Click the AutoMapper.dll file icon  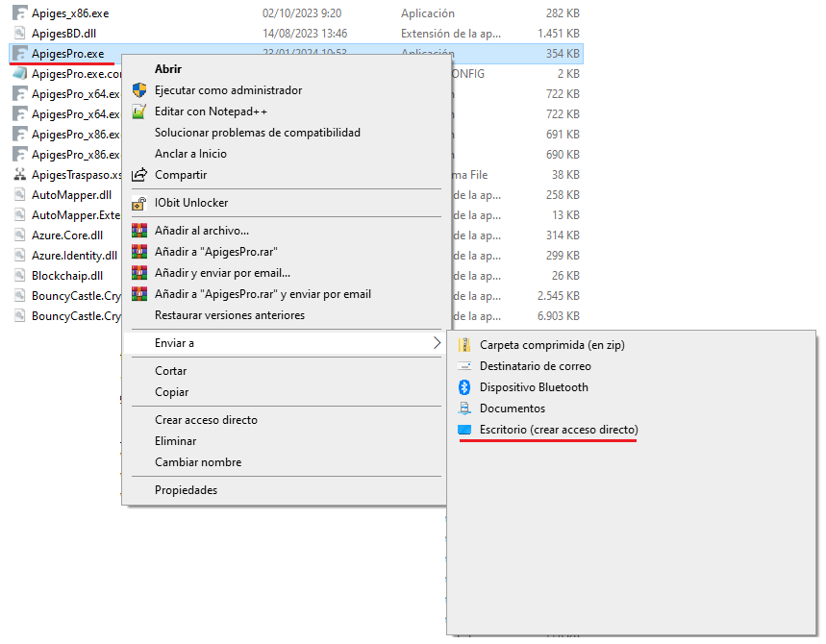pyautogui.click(x=19, y=195)
